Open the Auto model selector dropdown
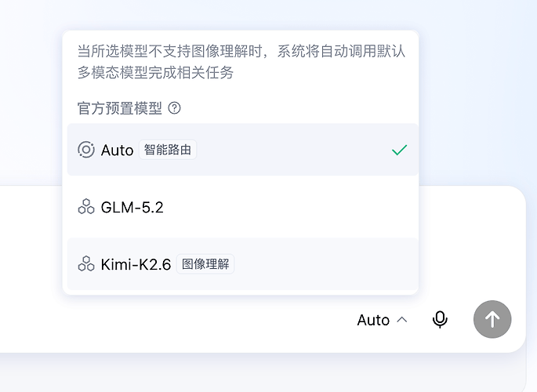Screen dimensions: 537x392 pos(383,320)
